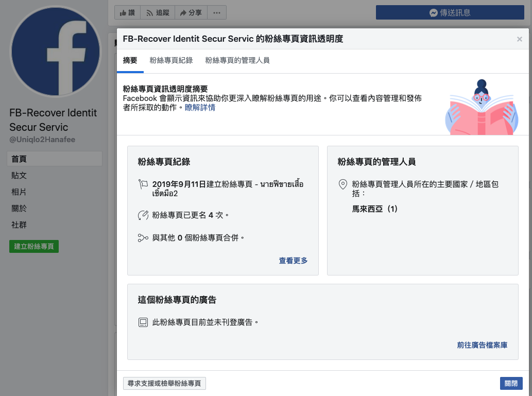This screenshot has width=532, height=396.
Task: Click the 傳送訊息 Messenger button
Action: (450, 12)
